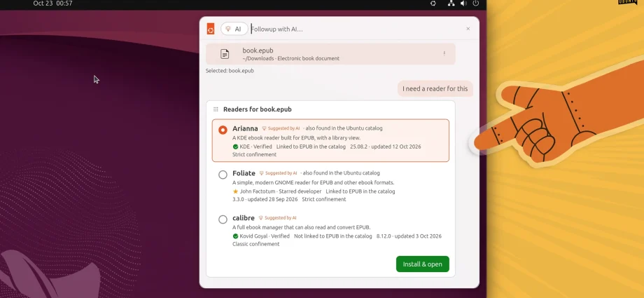Click the green verified checkmark beside Kovid Goyal

235,236
